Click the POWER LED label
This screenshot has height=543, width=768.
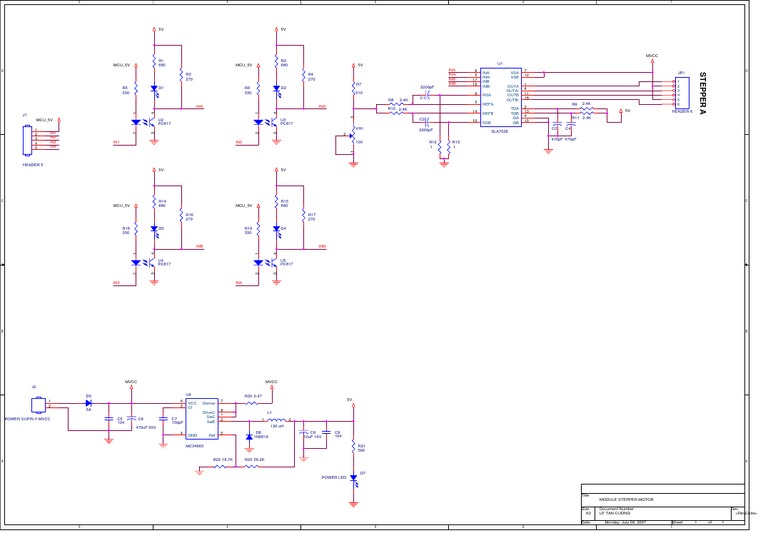click(334, 477)
